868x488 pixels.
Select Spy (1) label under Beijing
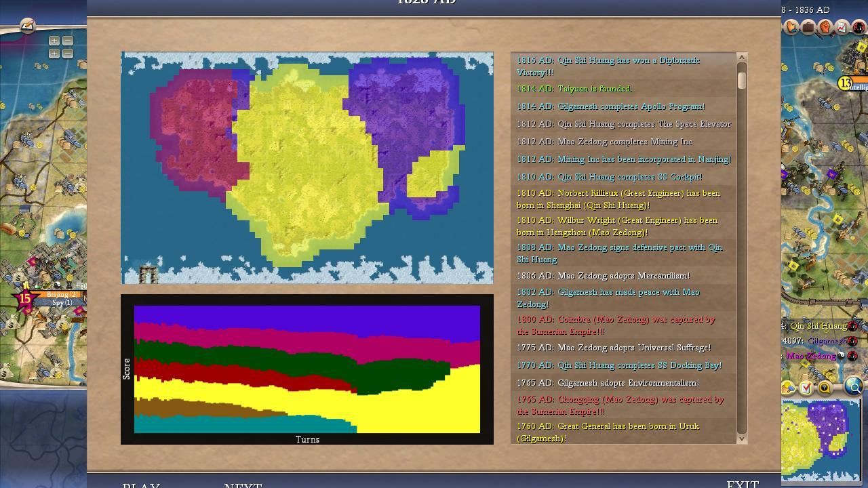(x=62, y=303)
